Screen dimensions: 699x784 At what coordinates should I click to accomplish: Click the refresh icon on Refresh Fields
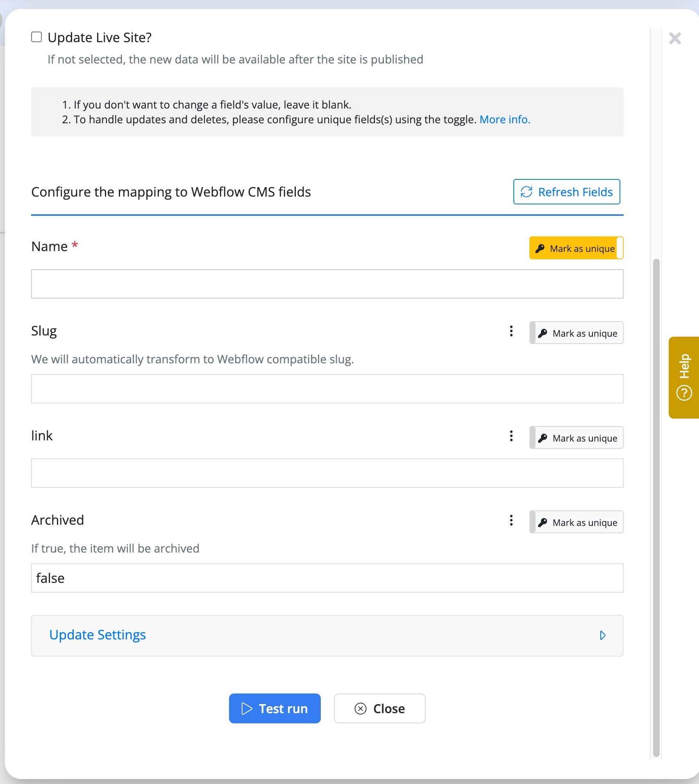527,192
